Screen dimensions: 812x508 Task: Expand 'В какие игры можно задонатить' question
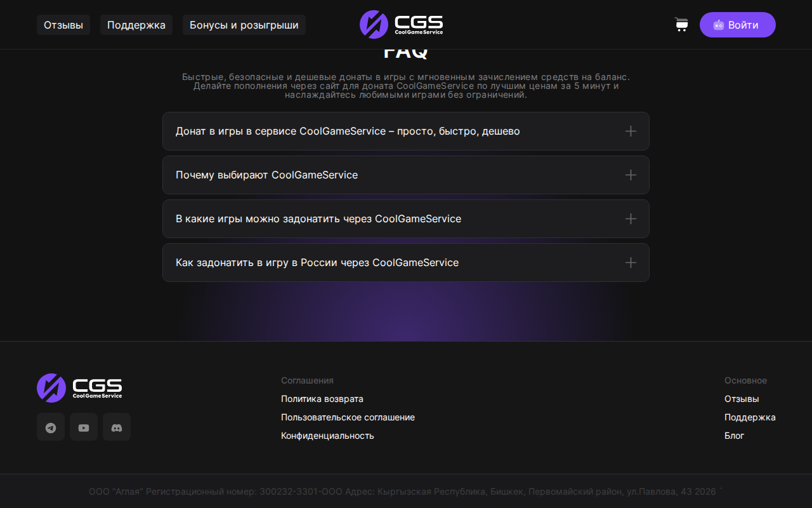click(406, 218)
